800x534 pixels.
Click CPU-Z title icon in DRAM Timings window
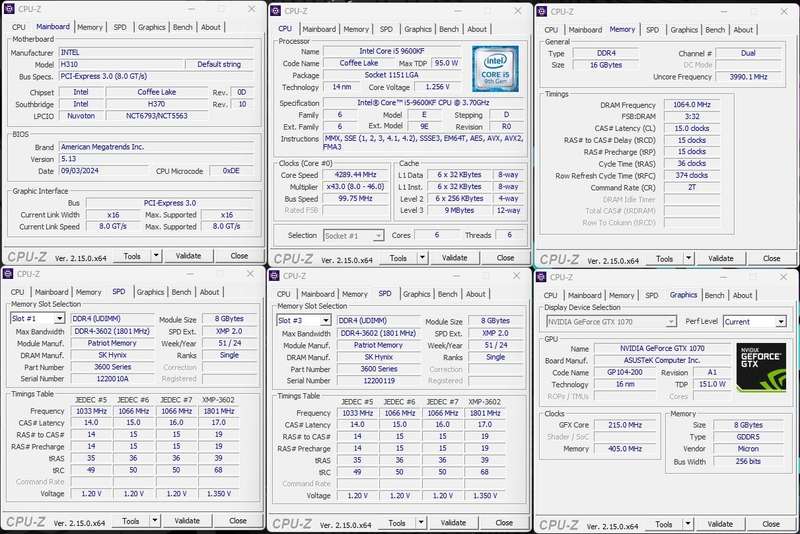pyautogui.click(x=542, y=11)
